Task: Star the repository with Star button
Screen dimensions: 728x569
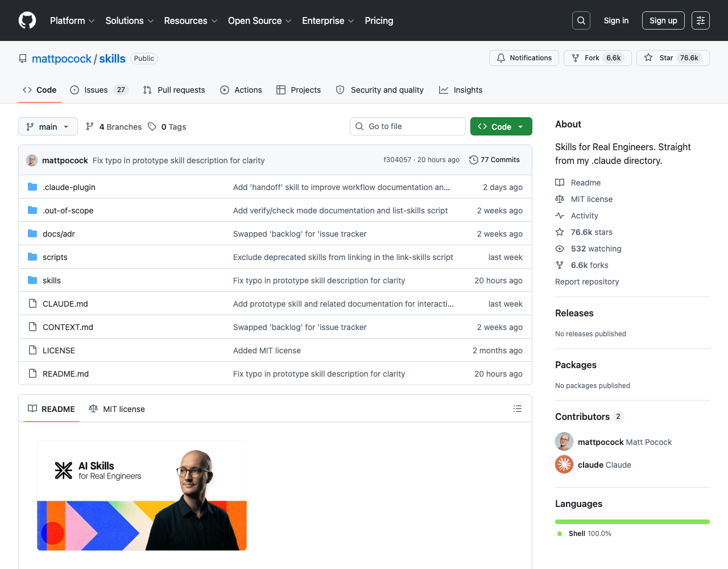Action: pos(673,58)
